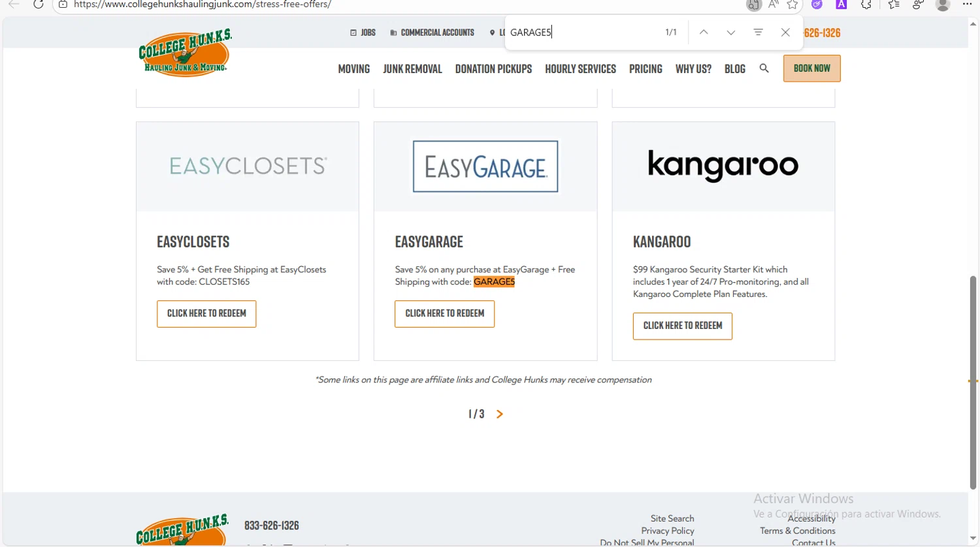Click the 1/3 page indicator
The width and height of the screenshot is (980, 547).
[x=476, y=414]
